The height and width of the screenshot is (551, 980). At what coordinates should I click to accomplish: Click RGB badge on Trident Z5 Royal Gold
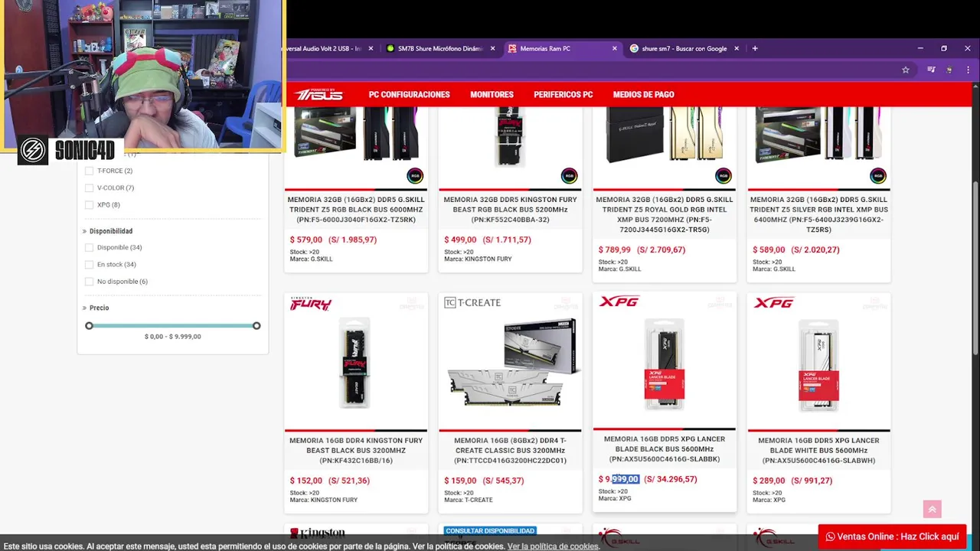[724, 176]
